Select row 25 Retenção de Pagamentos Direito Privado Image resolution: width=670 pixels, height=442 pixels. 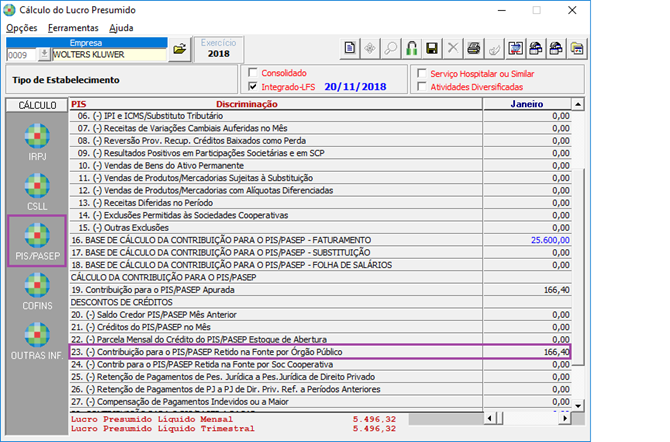(320, 377)
